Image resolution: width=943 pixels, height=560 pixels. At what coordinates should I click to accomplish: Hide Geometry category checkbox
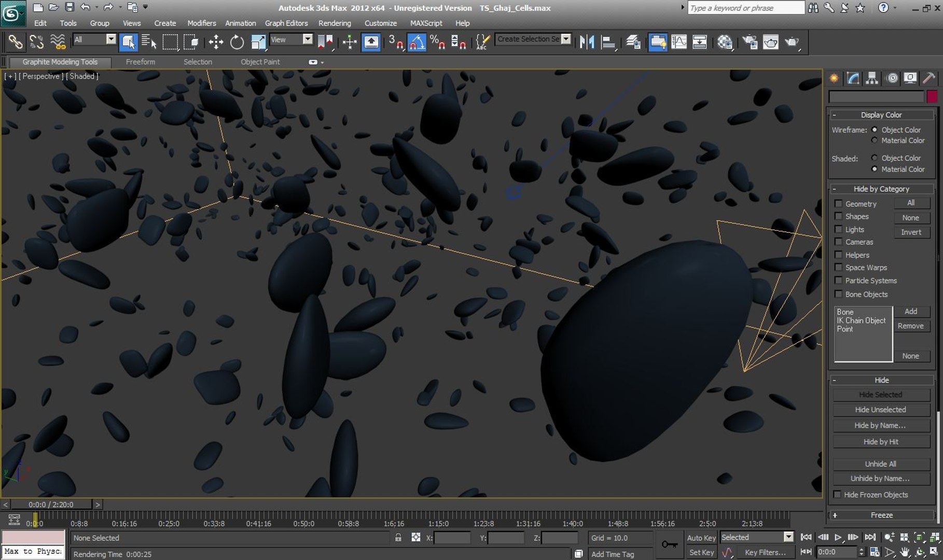838,204
